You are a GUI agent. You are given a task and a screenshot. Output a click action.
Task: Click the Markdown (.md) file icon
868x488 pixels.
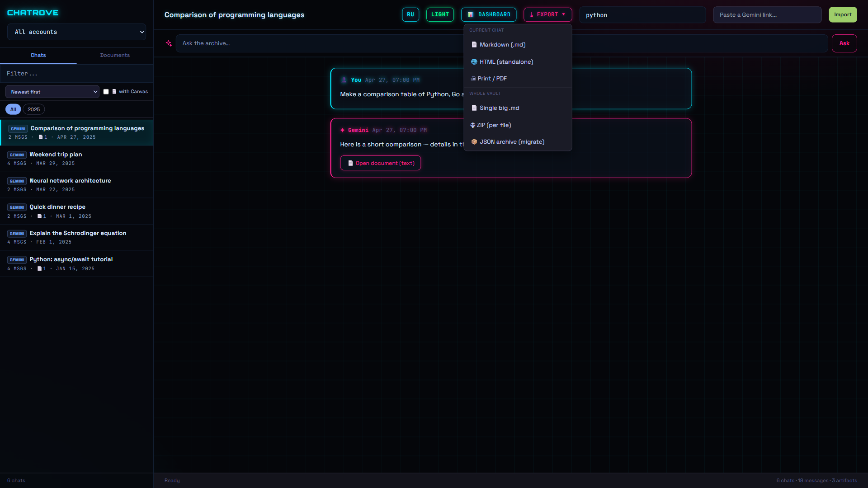pos(474,45)
